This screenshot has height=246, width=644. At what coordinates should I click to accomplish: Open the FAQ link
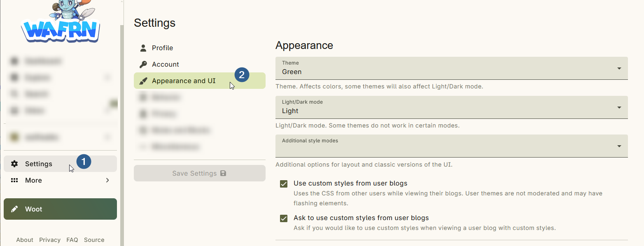(72, 240)
